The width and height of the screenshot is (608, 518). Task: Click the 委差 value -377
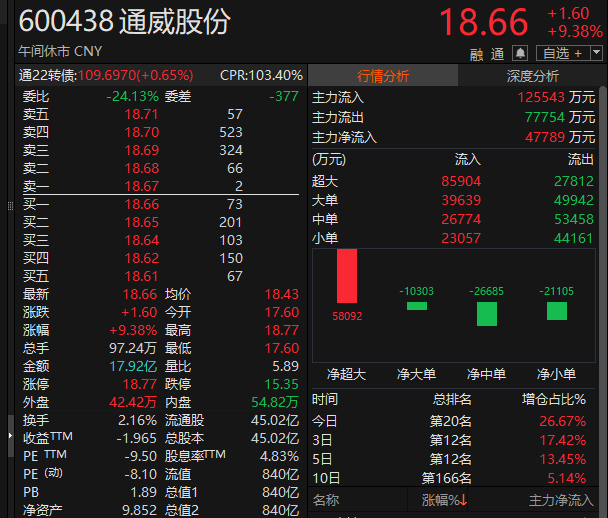click(x=284, y=96)
